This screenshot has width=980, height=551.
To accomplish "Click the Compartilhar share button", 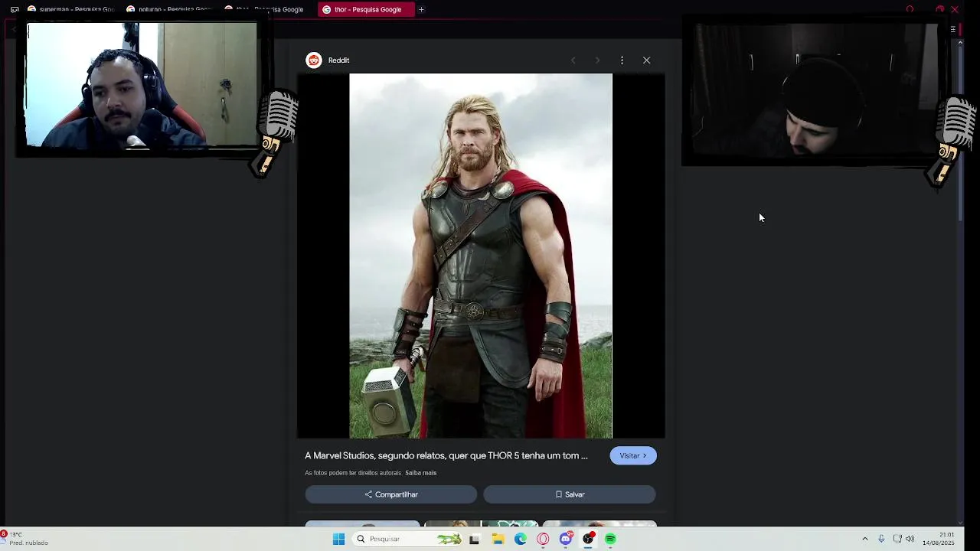I will (x=391, y=494).
